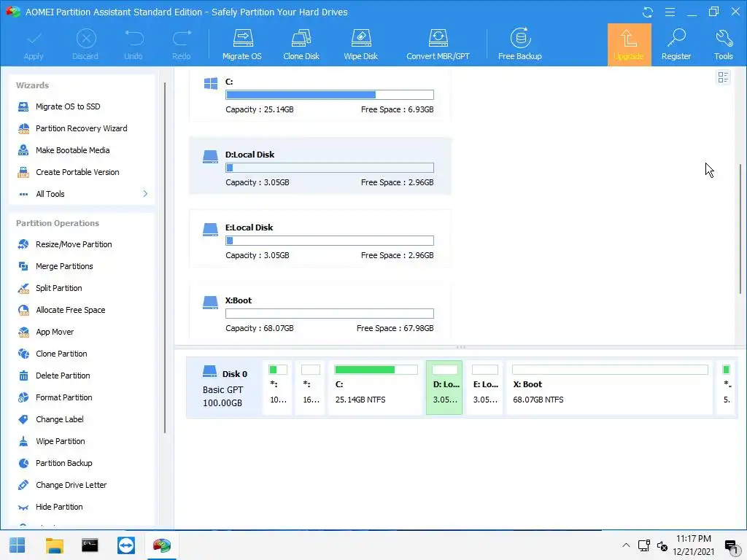Select the X:Boot partition card
Screen dimensions: 747x560
click(x=320, y=311)
